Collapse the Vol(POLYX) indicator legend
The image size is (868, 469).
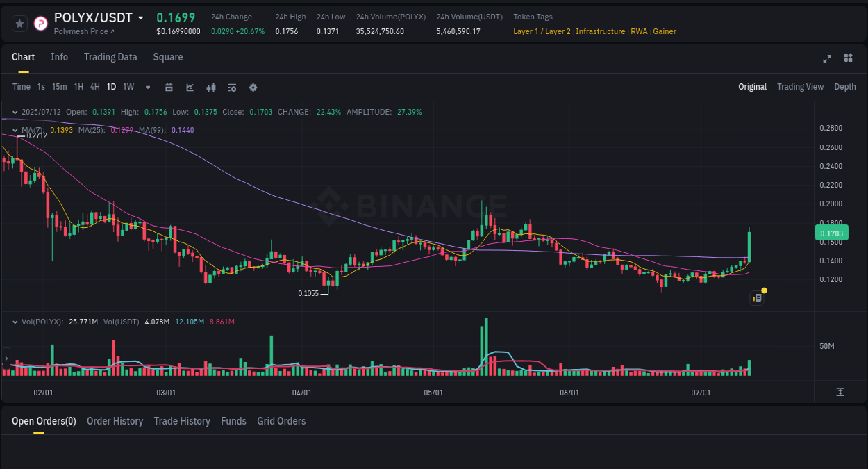pos(15,322)
